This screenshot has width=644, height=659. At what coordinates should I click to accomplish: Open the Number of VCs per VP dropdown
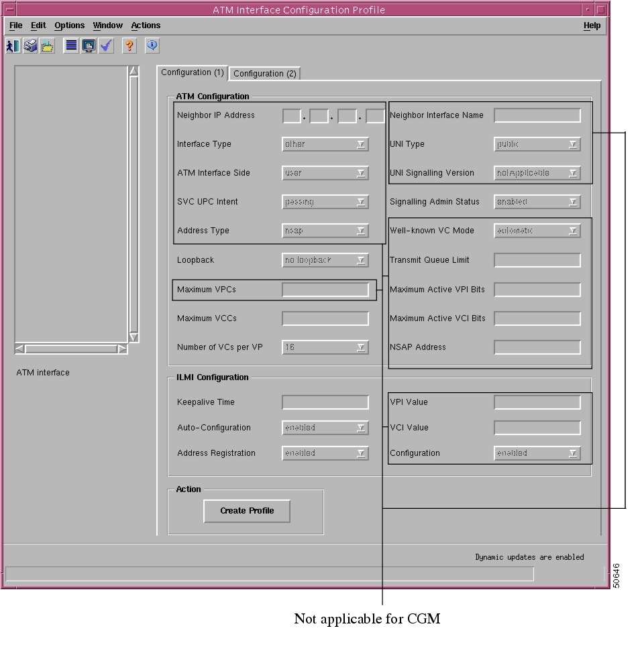[325, 347]
